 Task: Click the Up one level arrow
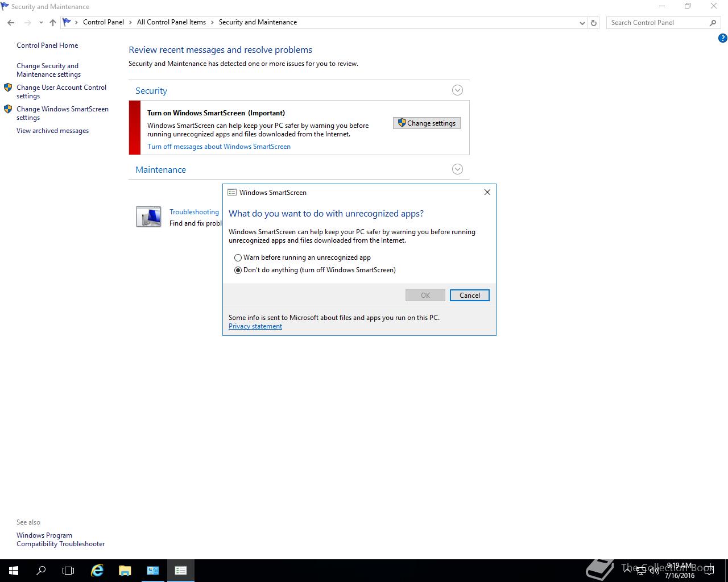click(53, 23)
